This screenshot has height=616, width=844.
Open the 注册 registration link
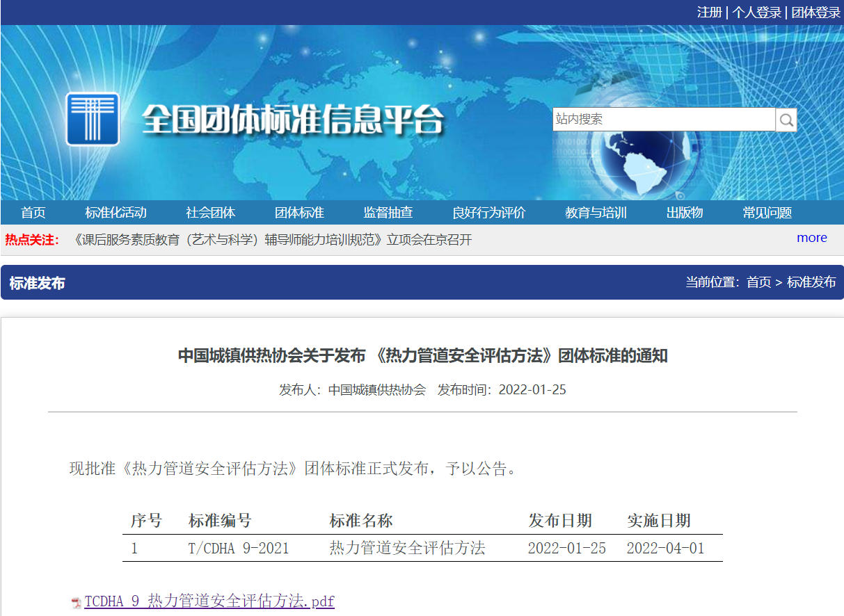[709, 13]
